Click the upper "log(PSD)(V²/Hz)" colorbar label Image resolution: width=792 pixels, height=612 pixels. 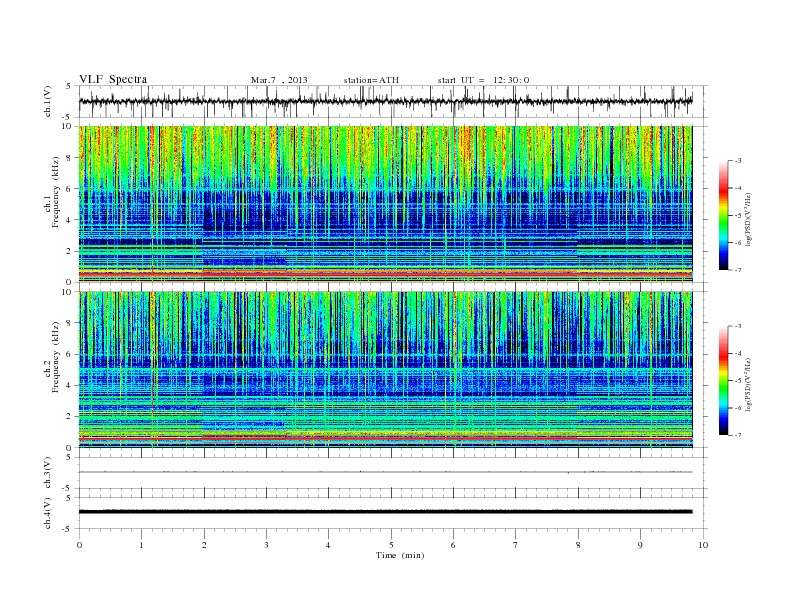click(x=750, y=219)
